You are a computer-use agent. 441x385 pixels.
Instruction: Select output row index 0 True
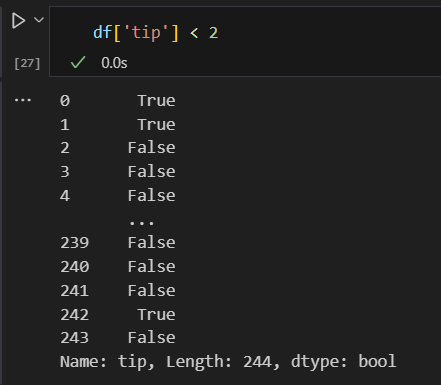pyautogui.click(x=118, y=101)
